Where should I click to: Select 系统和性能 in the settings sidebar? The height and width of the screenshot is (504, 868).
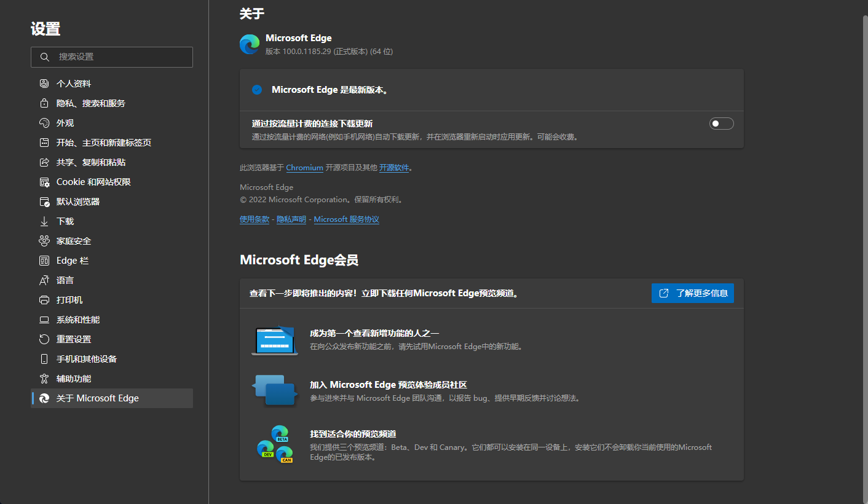coord(78,320)
